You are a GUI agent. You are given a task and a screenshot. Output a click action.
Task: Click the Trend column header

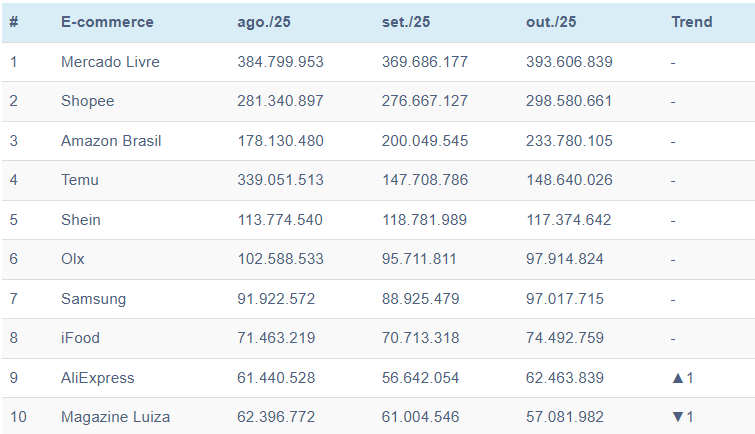pyautogui.click(x=692, y=22)
